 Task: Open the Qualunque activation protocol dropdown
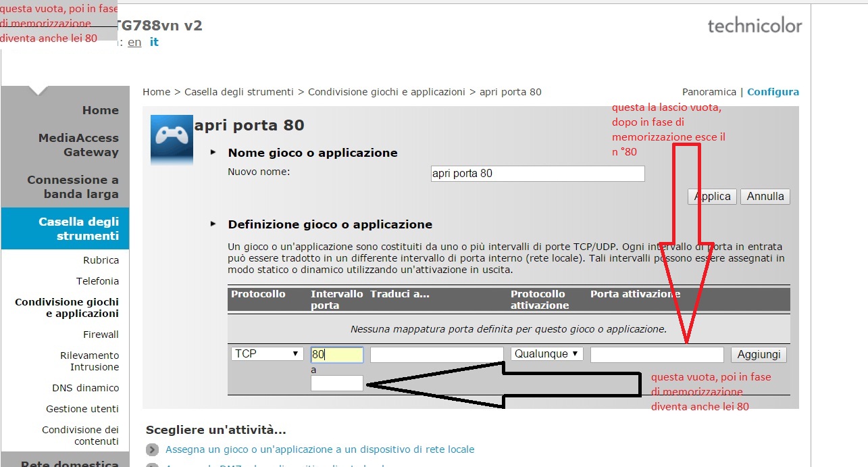(547, 353)
